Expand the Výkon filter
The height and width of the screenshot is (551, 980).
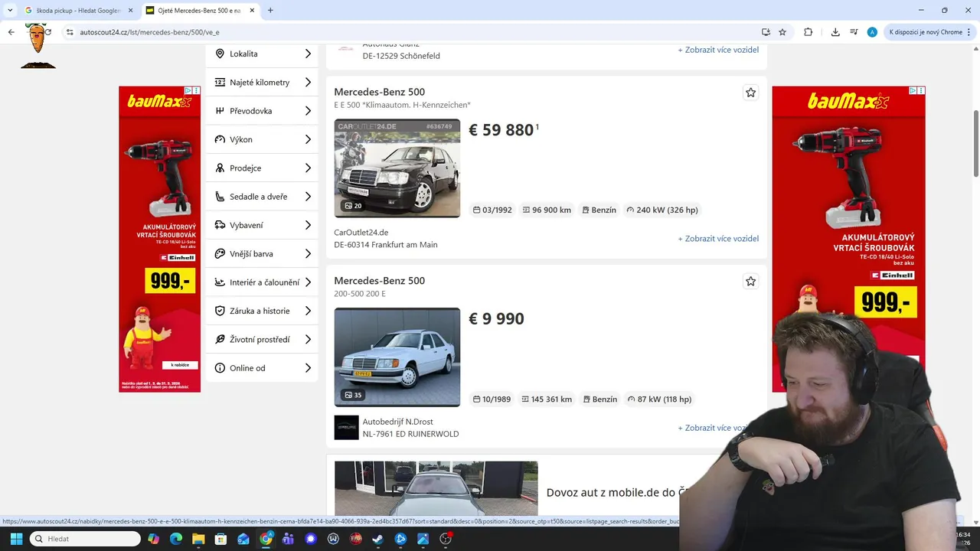tap(262, 139)
